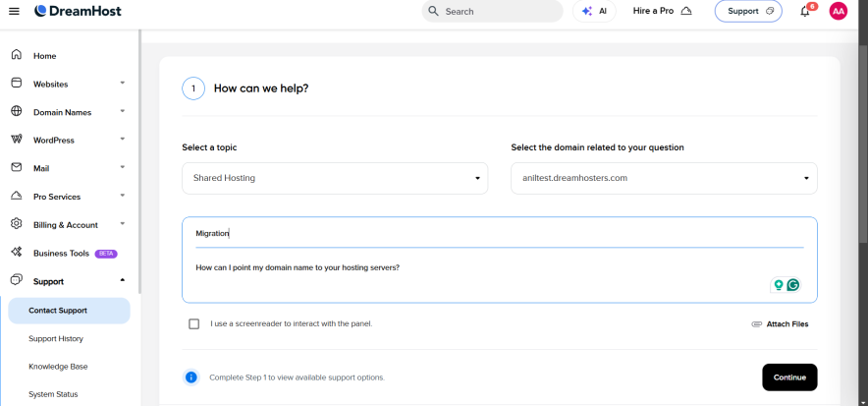Screen dimensions: 868x406
Task: Click the Attach Files link
Action: point(787,324)
